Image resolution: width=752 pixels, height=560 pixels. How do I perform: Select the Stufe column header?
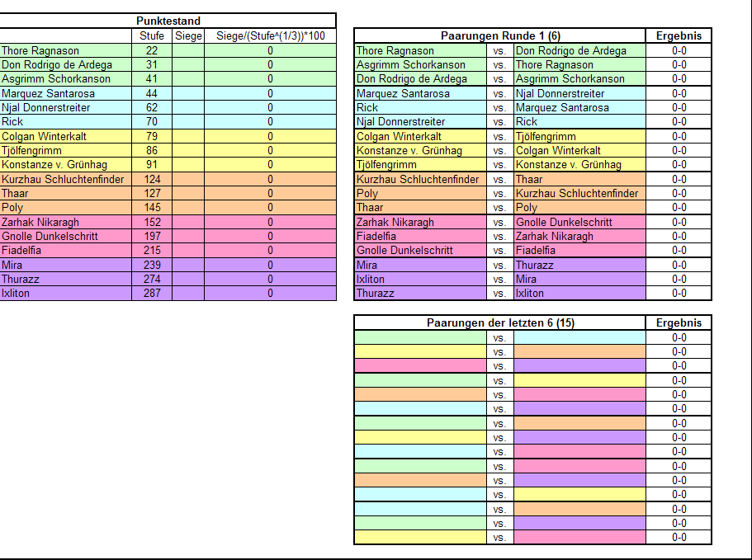tap(152, 35)
